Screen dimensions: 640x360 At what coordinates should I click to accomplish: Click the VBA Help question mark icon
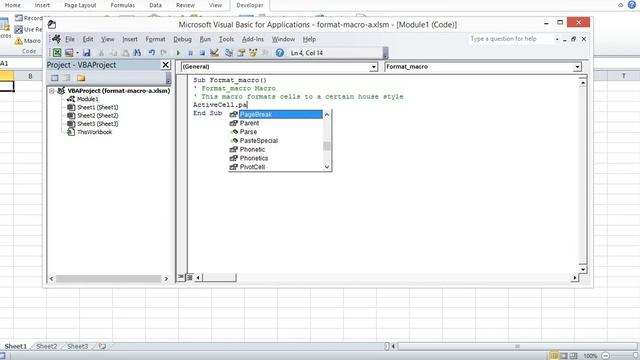pyautogui.click(x=280, y=53)
